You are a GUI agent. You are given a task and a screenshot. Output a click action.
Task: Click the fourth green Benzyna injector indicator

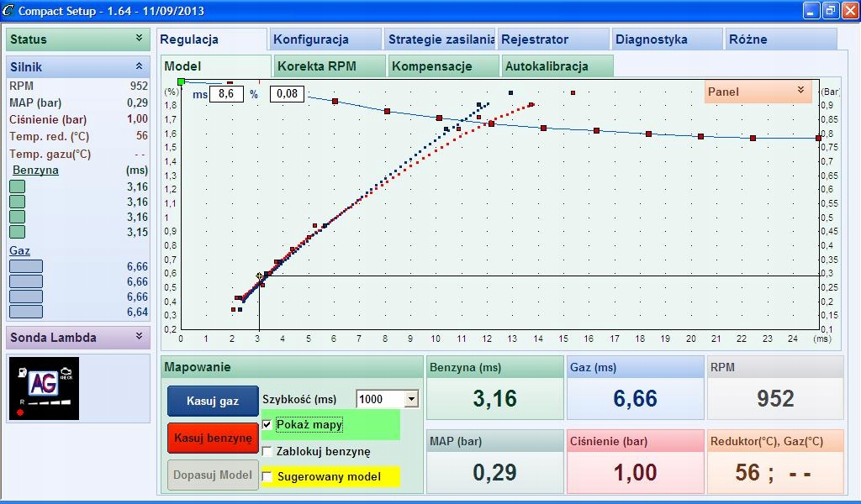point(17,232)
